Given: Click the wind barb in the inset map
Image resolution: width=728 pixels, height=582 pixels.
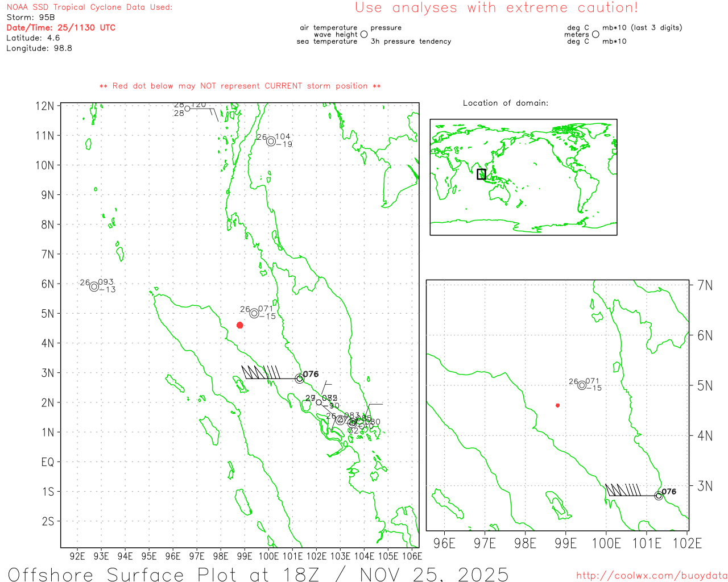Looking at the screenshot, I should [623, 490].
